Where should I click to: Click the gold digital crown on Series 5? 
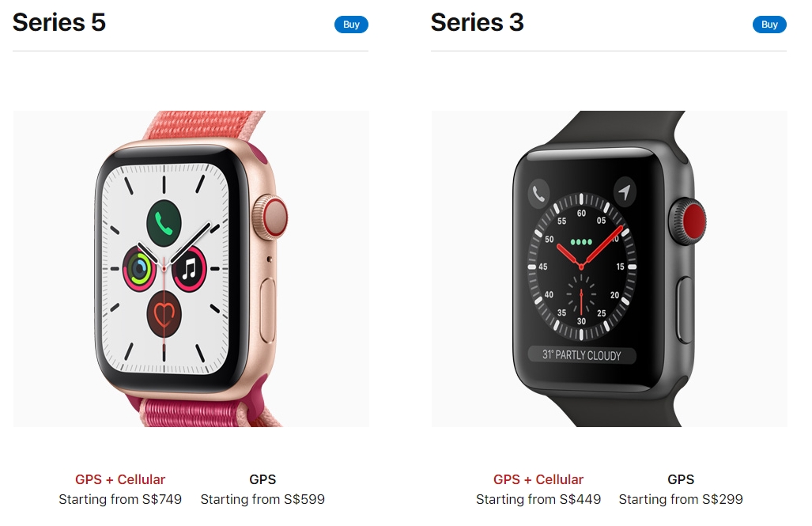point(270,218)
